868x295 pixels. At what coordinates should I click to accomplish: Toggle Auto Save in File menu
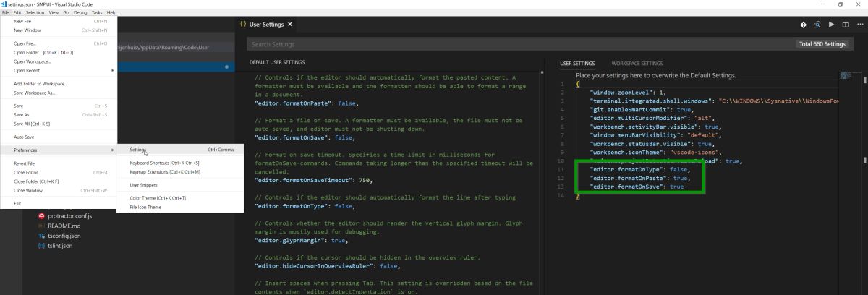click(x=59, y=137)
